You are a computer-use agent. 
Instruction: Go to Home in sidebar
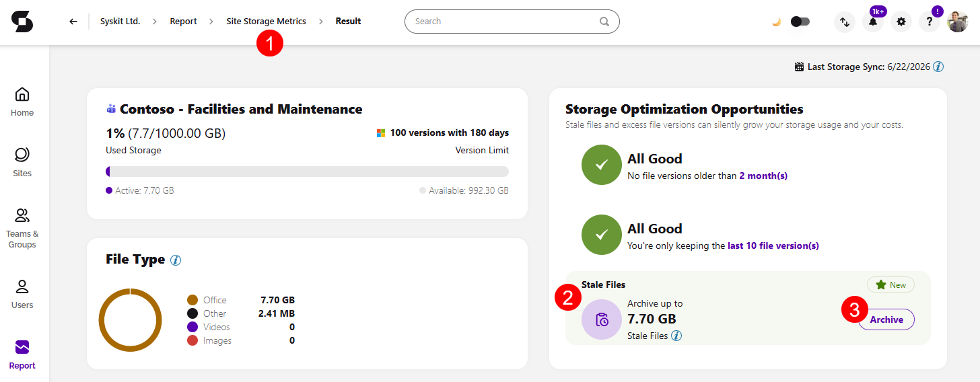click(x=22, y=102)
